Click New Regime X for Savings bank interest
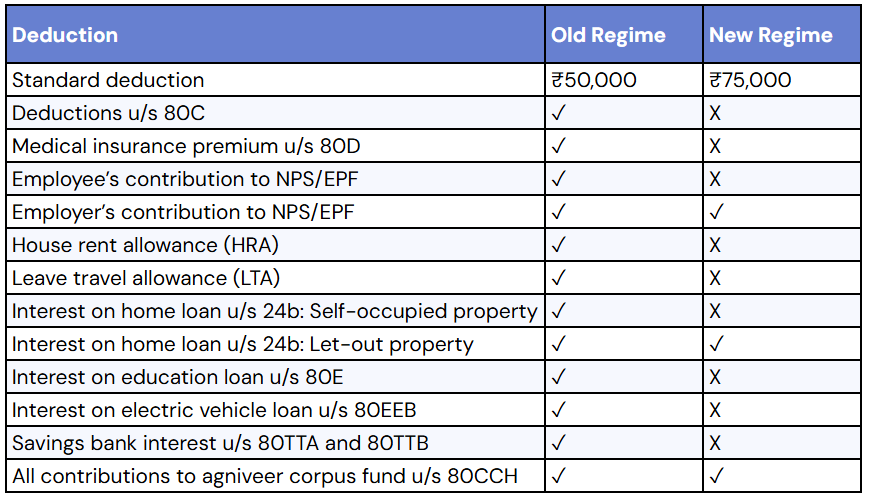The image size is (869, 497). [x=715, y=443]
